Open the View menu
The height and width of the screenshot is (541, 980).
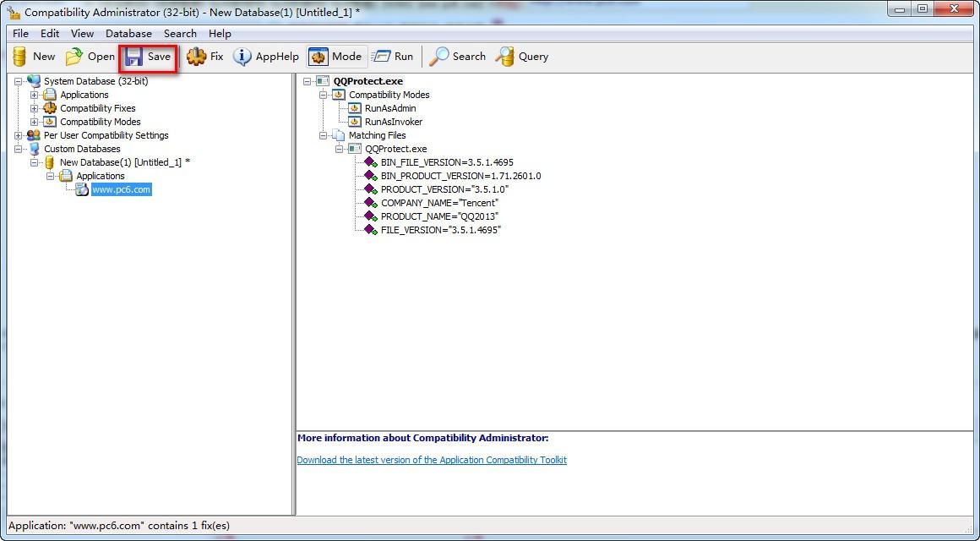click(x=83, y=34)
